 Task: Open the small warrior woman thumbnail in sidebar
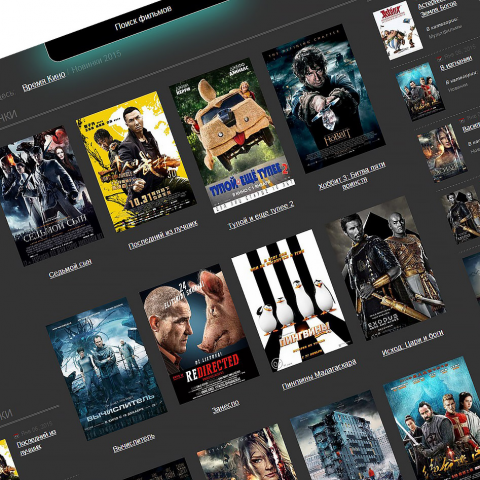point(442,153)
